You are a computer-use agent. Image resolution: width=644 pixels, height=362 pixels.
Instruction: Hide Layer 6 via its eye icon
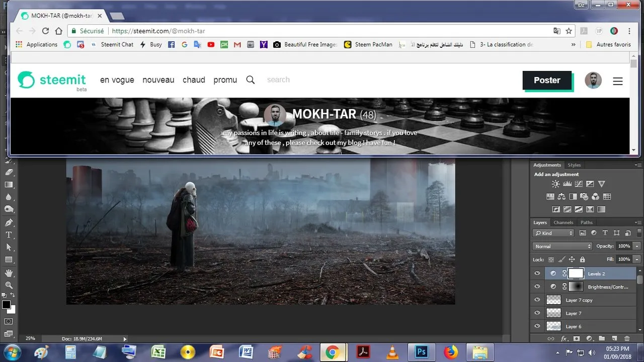tap(537, 326)
